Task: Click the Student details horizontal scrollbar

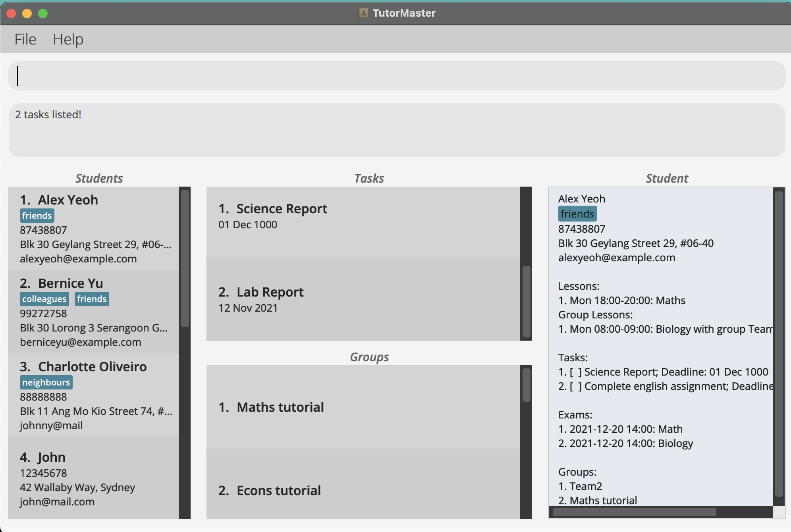Action: 634,512
